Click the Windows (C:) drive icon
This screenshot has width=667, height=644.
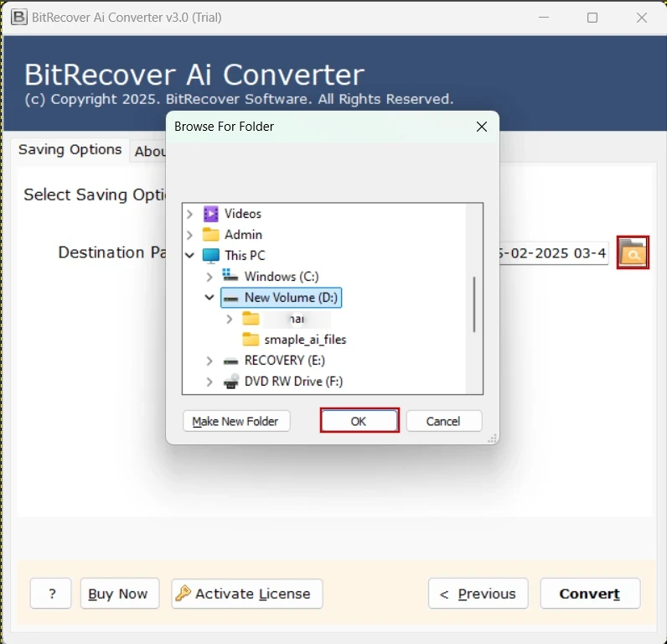point(230,276)
